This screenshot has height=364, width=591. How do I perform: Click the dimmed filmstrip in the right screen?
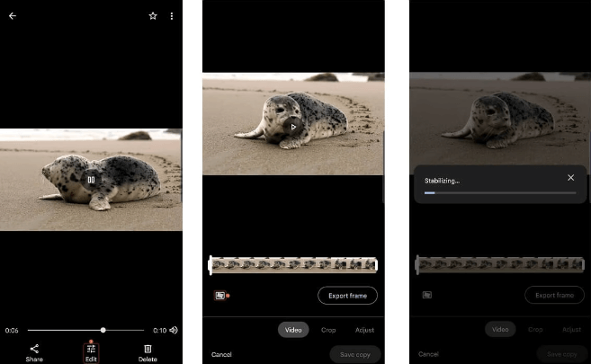pos(500,264)
